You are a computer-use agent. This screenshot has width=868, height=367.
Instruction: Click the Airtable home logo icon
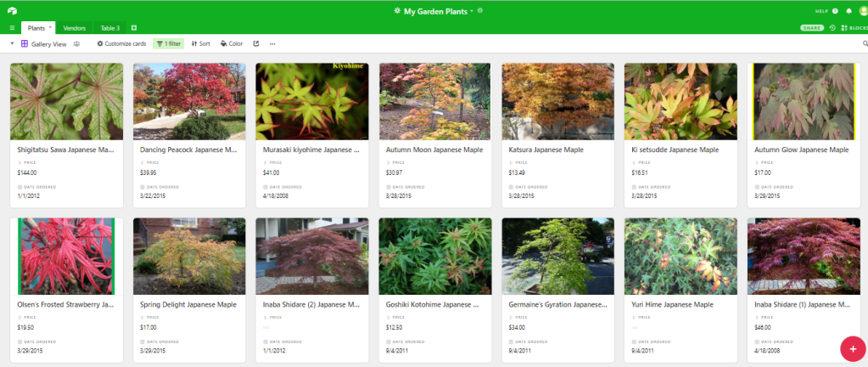click(x=12, y=11)
